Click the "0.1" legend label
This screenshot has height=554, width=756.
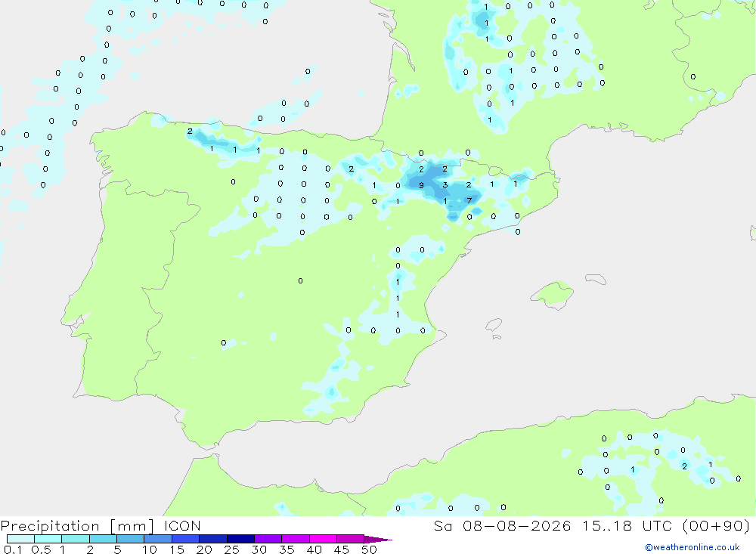click(13, 549)
